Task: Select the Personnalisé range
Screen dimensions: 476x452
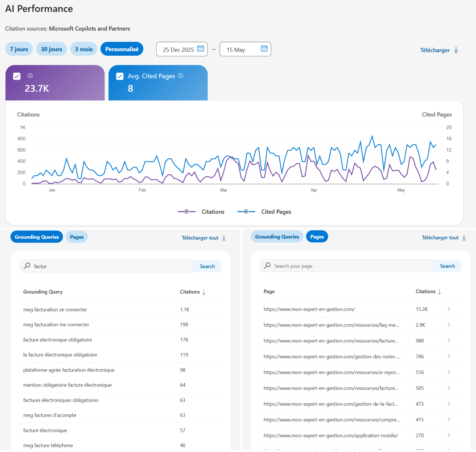Action: [x=122, y=49]
